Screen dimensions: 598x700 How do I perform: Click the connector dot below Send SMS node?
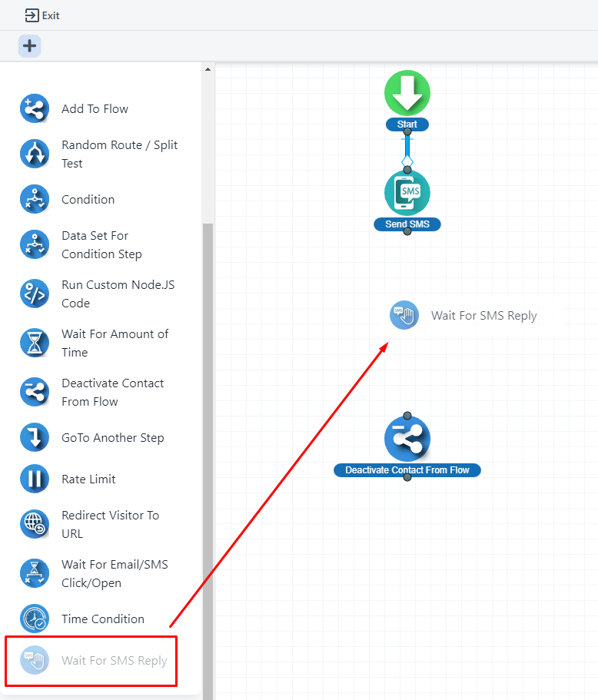(x=407, y=231)
